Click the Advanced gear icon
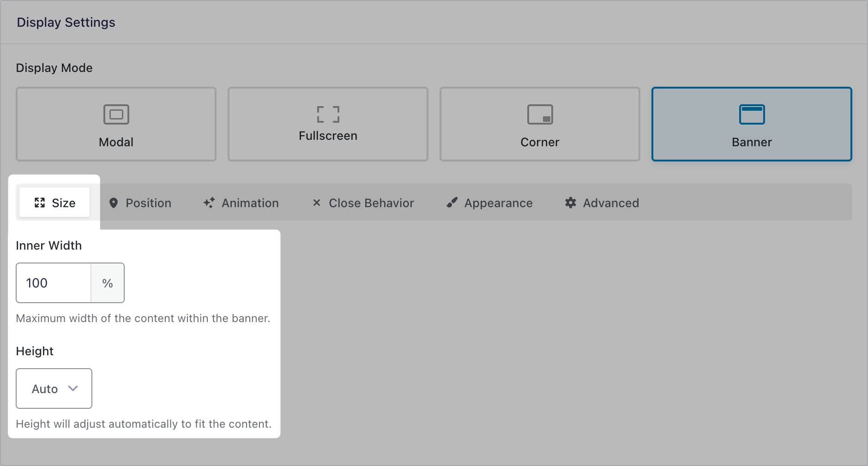868x466 pixels. point(571,203)
